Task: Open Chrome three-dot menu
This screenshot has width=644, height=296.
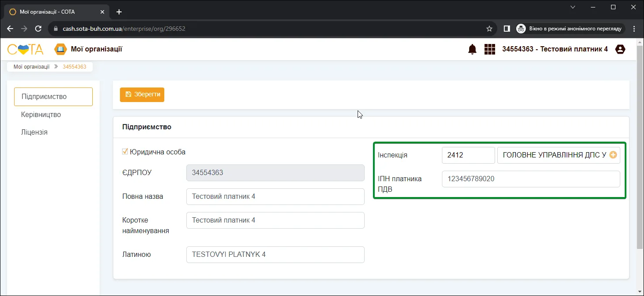Action: click(x=634, y=29)
